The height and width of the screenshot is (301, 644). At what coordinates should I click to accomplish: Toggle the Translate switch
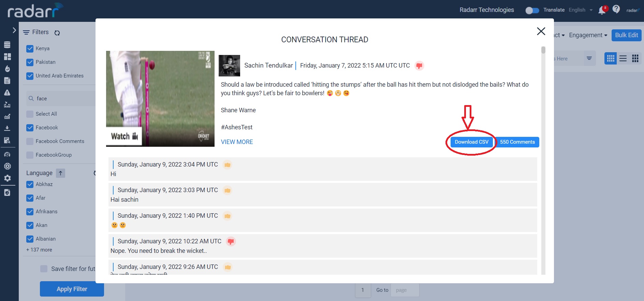(x=532, y=10)
